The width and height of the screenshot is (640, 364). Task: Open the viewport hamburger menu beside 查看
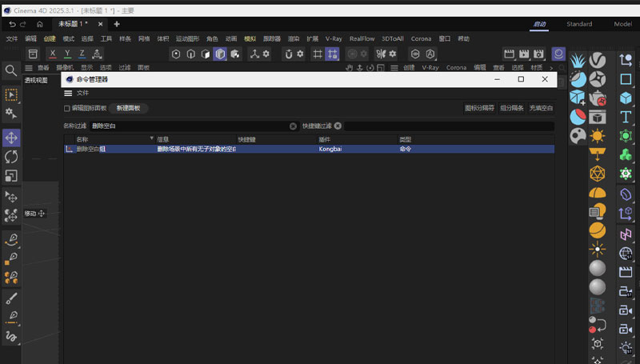[x=29, y=68]
